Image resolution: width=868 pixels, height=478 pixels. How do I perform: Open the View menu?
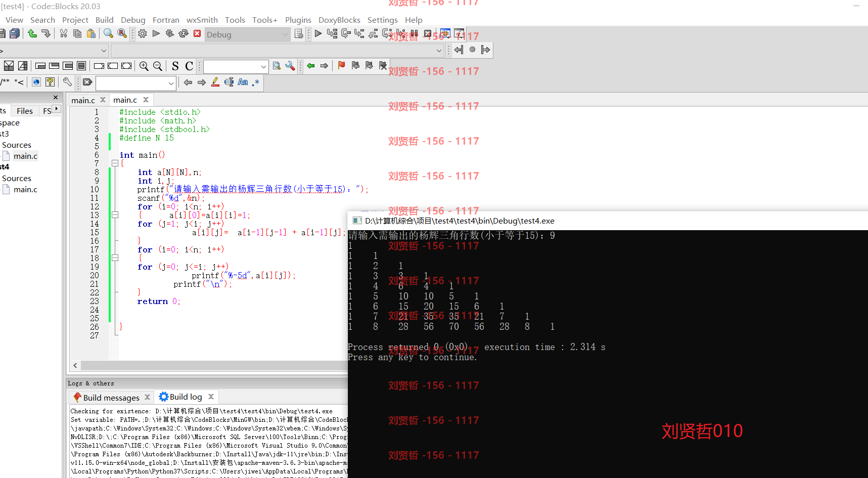14,20
